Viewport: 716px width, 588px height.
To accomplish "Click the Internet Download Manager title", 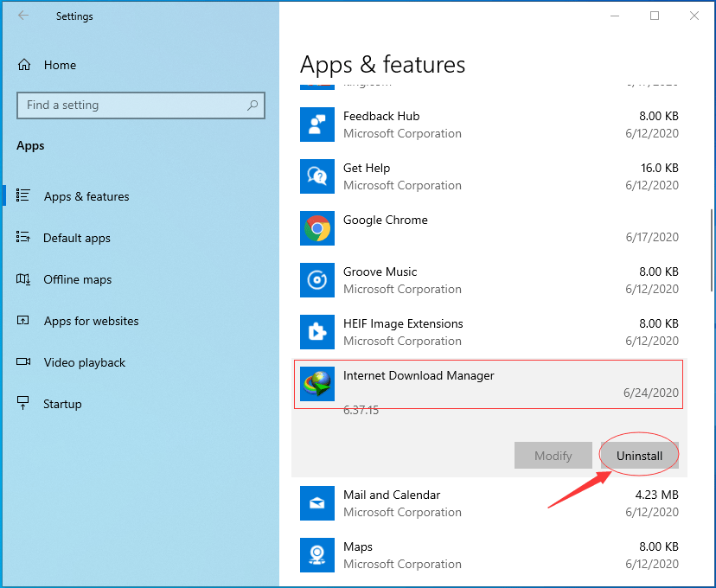I will (x=419, y=375).
